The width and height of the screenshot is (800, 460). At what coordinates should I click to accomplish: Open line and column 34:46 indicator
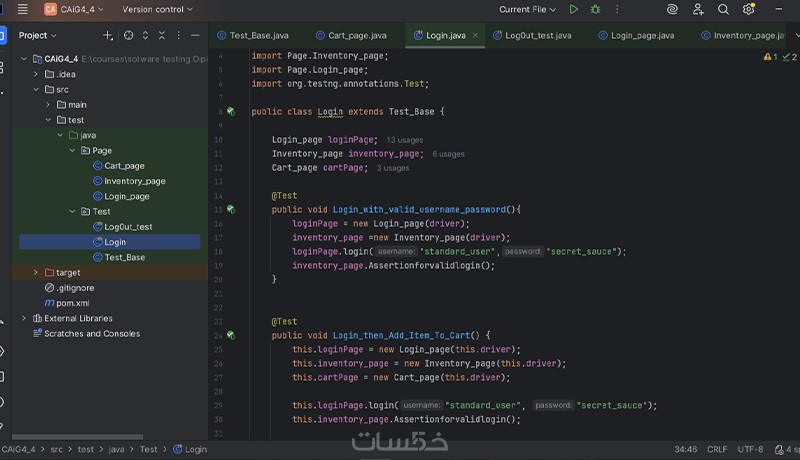[685, 449]
